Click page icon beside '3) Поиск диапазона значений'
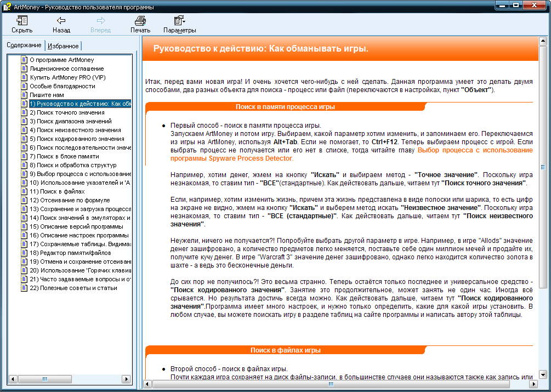 pyautogui.click(x=24, y=121)
